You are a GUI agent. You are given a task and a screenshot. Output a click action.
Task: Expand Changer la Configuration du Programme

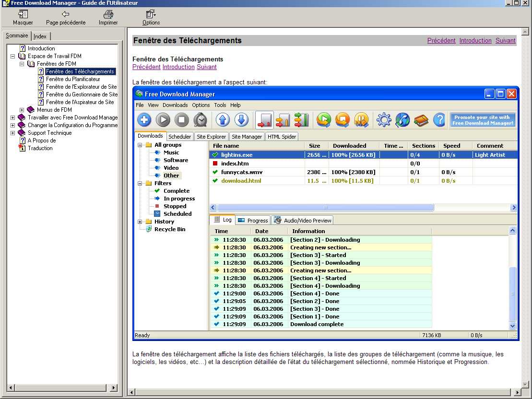[12, 125]
